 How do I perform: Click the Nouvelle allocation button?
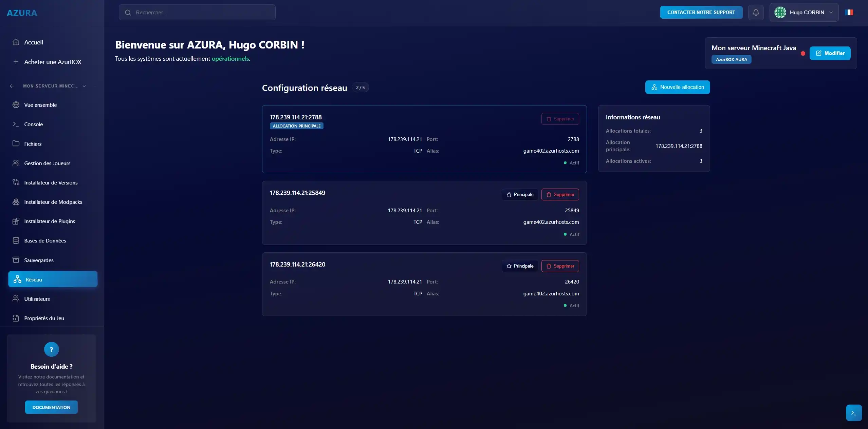677,87
